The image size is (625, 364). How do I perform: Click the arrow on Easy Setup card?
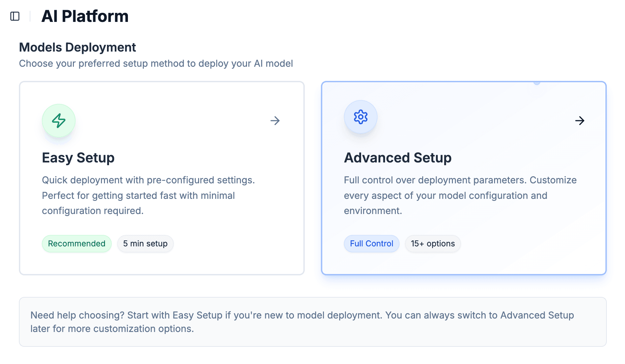coord(275,121)
